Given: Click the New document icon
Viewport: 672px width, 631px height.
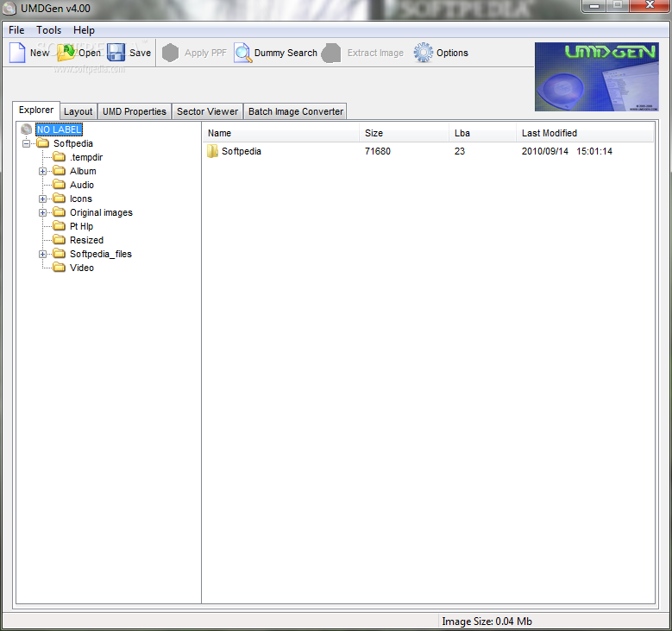Looking at the screenshot, I should 17,53.
